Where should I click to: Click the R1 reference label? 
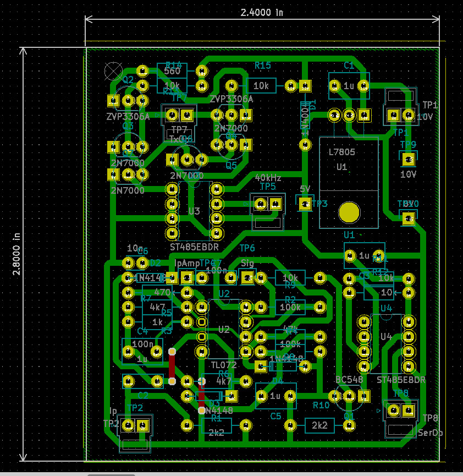pyautogui.click(x=216, y=419)
